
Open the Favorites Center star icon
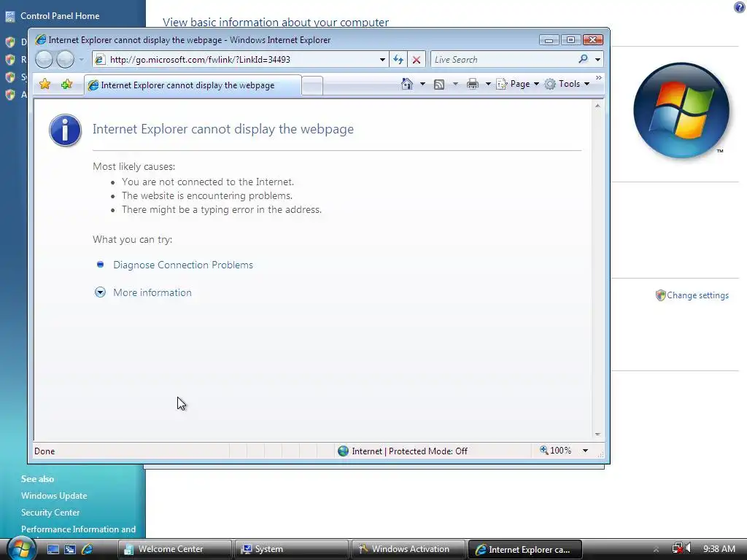[x=44, y=85]
